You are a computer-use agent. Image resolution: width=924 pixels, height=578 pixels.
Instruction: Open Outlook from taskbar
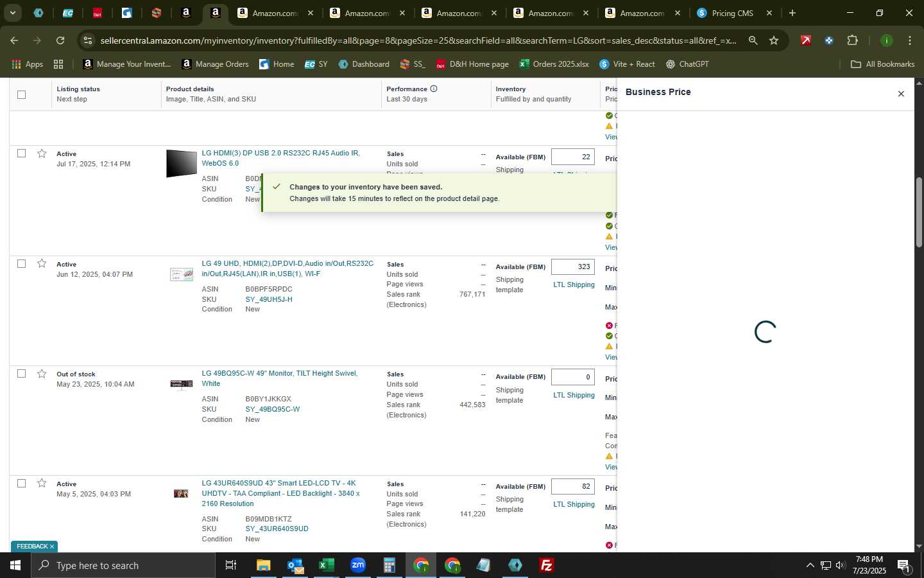click(295, 565)
